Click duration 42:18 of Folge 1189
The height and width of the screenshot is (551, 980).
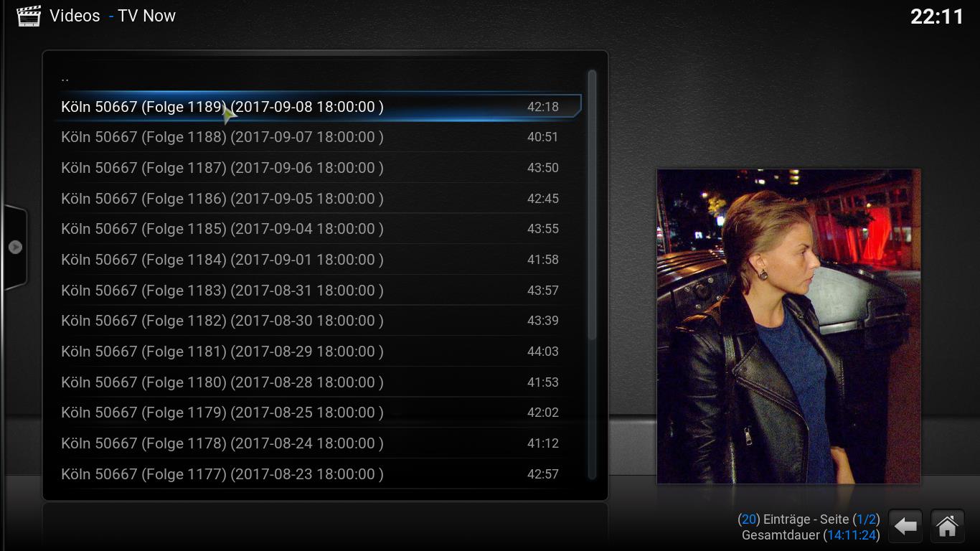tap(542, 107)
